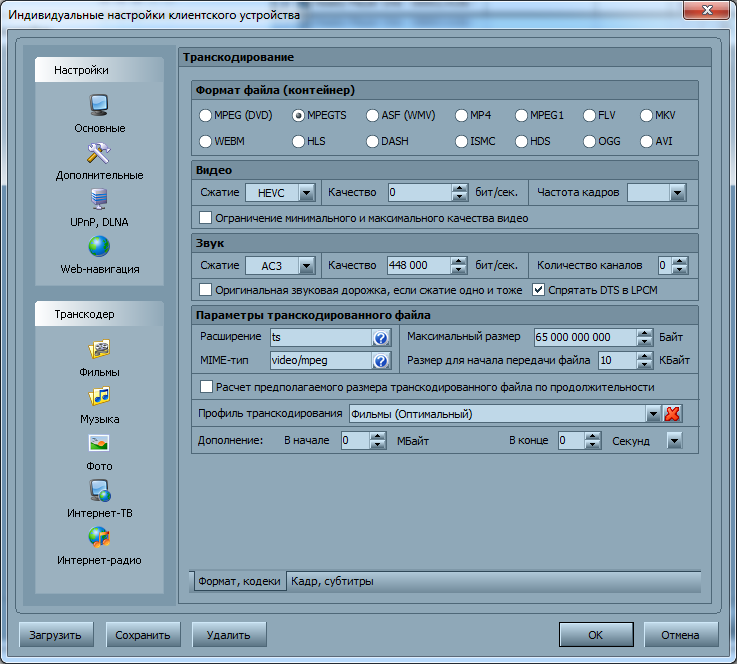Switch to Формат, кодеки tab
The image size is (738, 664).
tap(238, 581)
